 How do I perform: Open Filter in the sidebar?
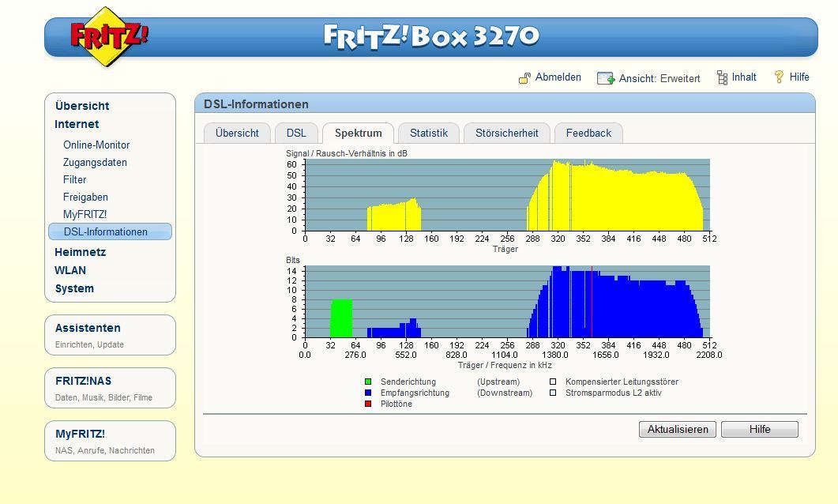click(74, 179)
